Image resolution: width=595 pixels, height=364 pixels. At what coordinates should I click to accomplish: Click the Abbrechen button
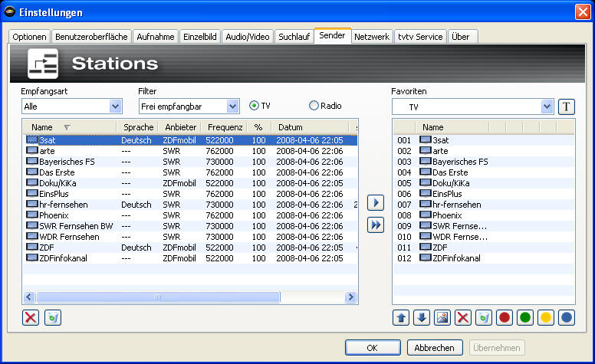(x=436, y=348)
